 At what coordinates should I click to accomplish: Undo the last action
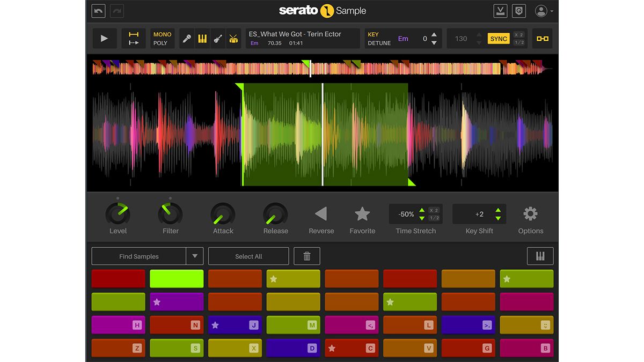point(98,11)
